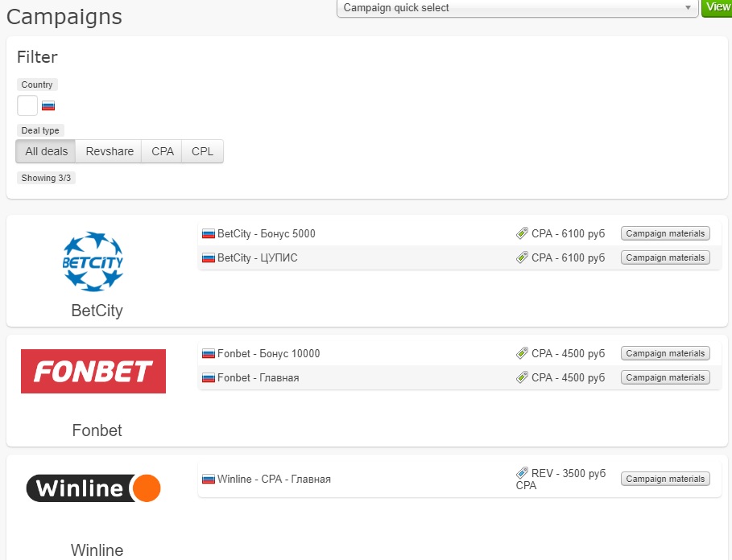Click the red Fonbet logo

coord(93,371)
